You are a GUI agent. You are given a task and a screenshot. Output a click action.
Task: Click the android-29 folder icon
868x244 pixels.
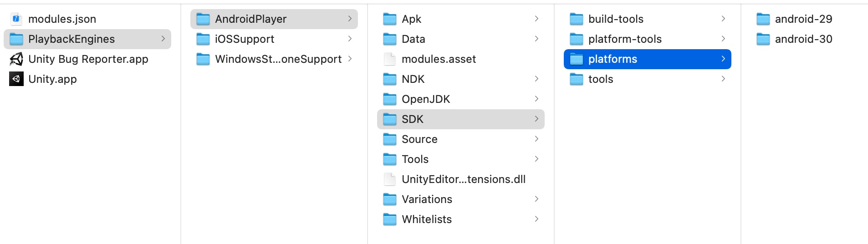(763, 19)
